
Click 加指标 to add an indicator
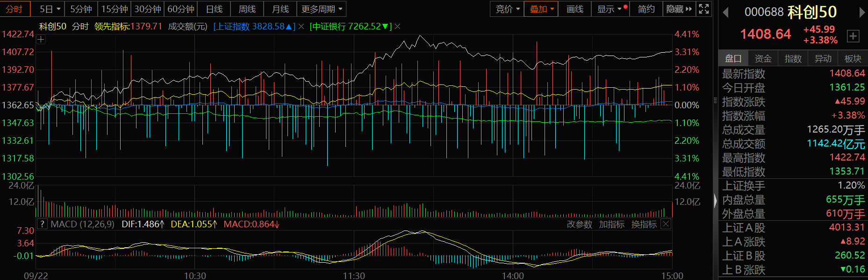point(612,224)
